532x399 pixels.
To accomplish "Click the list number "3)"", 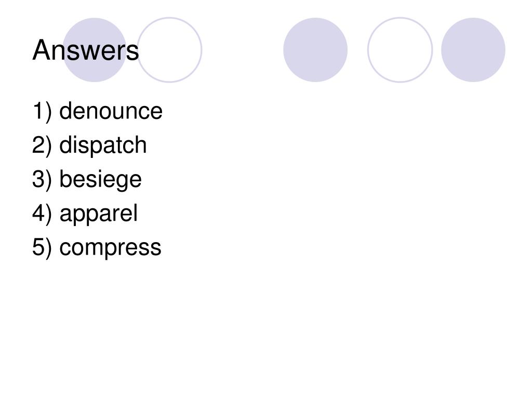I will tap(42, 179).
